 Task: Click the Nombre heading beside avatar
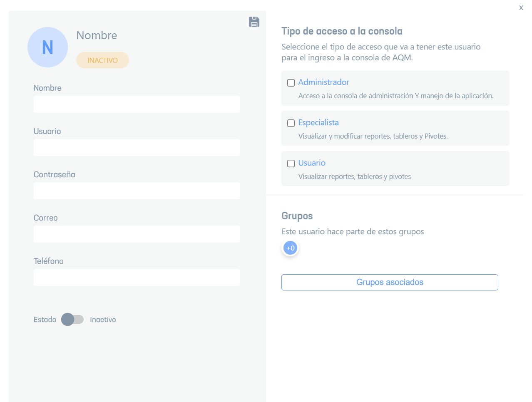click(x=97, y=35)
